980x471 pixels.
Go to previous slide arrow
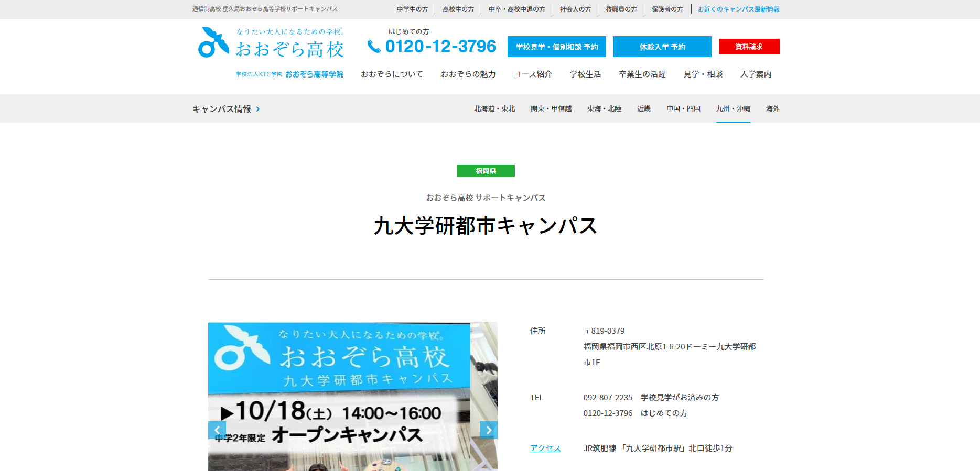tap(217, 430)
